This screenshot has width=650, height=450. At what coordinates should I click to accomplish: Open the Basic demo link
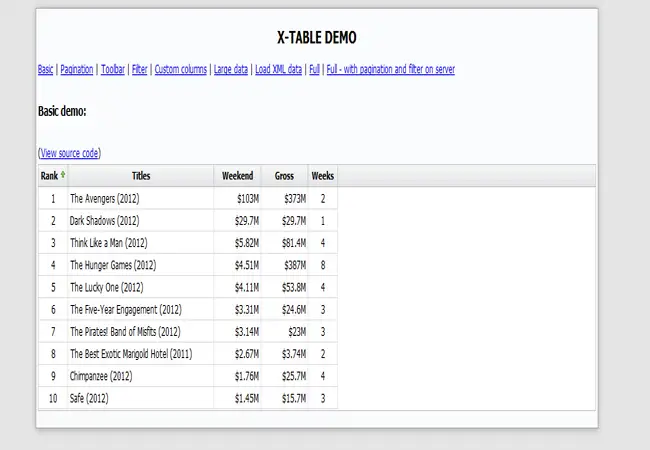(45, 69)
